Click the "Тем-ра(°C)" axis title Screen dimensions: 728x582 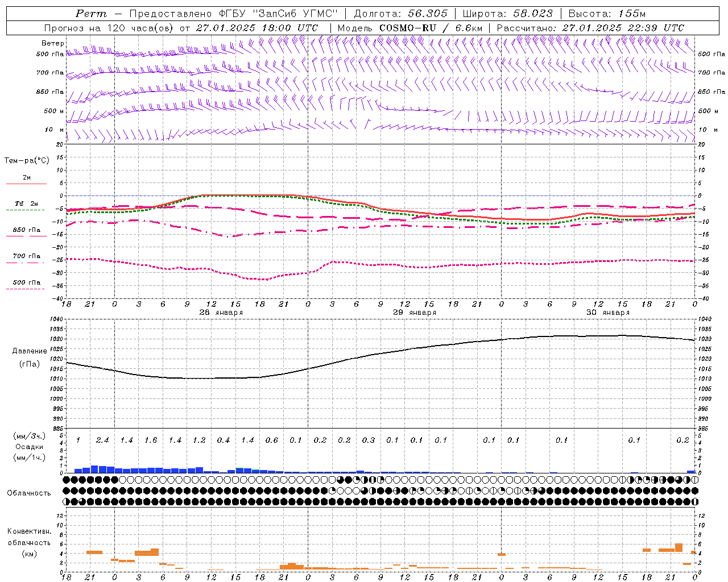(27, 161)
